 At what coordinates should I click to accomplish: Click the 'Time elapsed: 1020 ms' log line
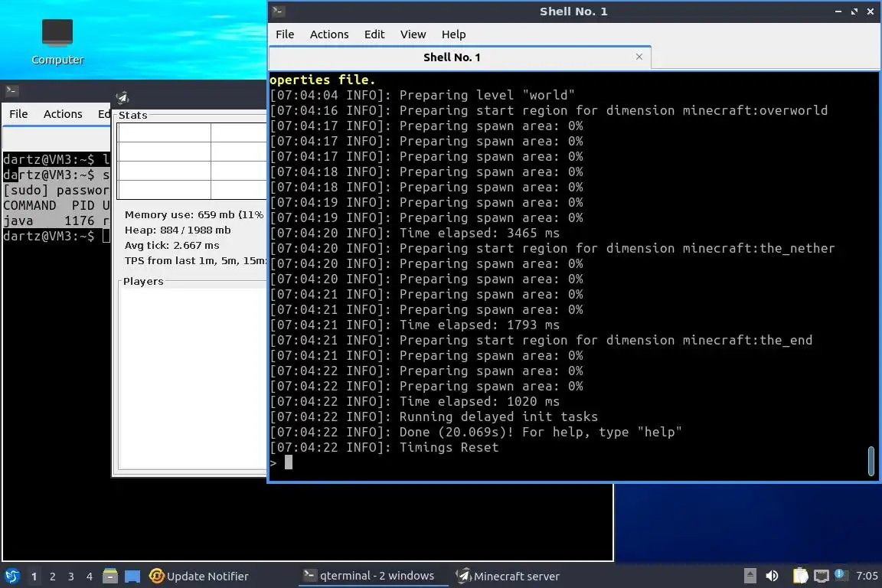414,402
